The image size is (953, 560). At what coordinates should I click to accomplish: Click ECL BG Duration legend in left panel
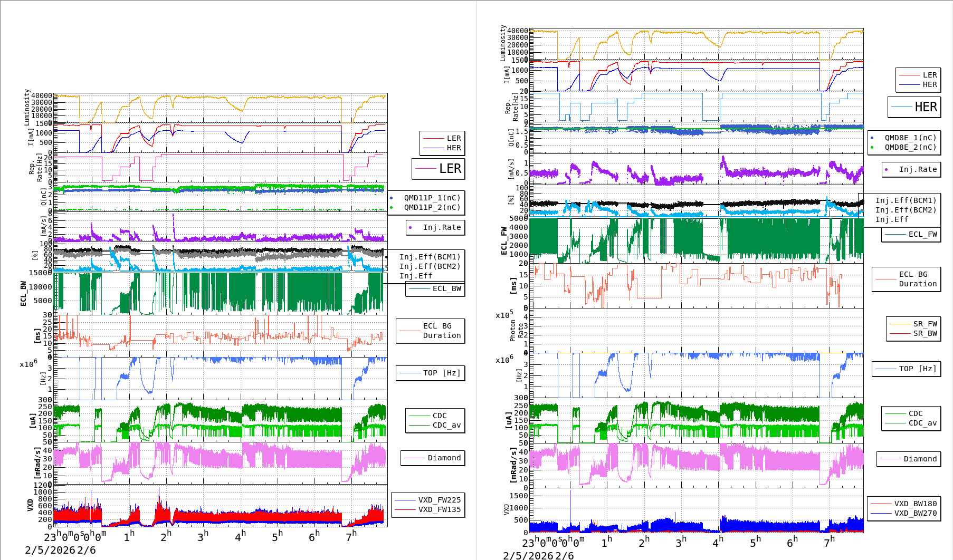click(x=431, y=331)
